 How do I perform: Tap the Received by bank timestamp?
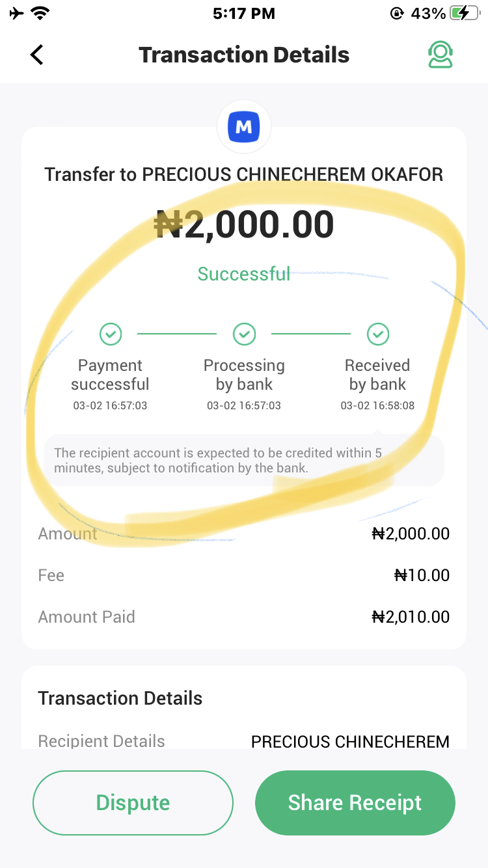377,406
